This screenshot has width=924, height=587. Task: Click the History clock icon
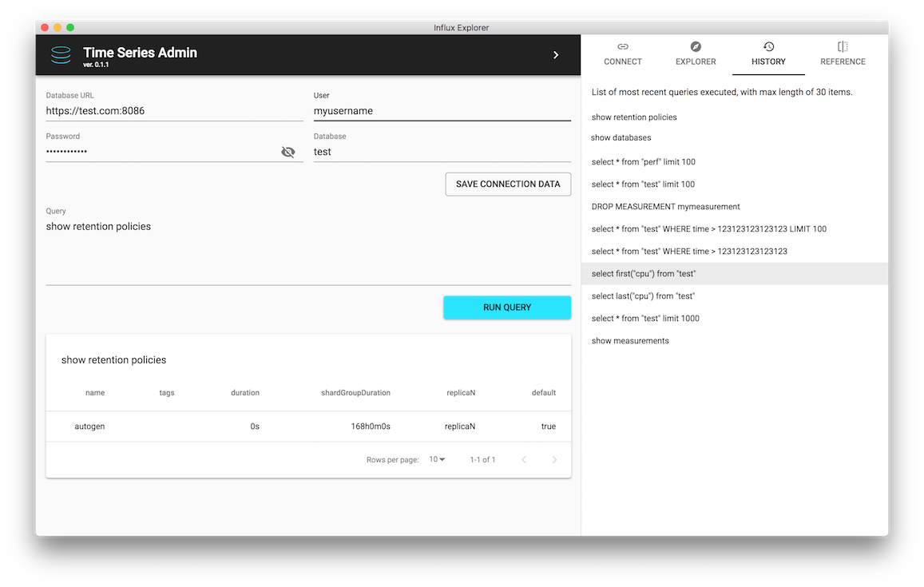coord(768,46)
